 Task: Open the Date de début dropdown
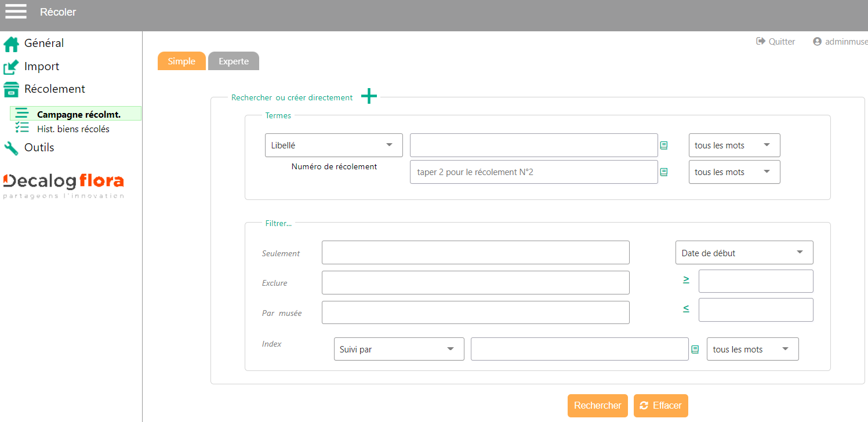click(744, 253)
